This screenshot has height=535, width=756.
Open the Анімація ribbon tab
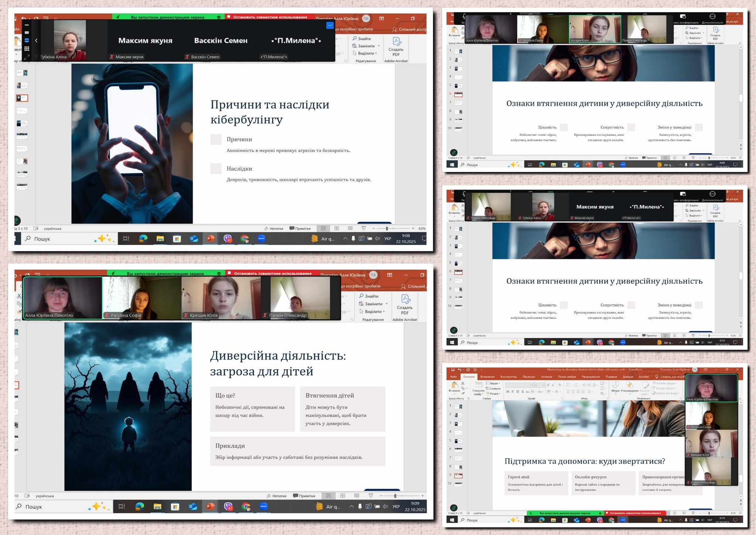[x=546, y=377]
